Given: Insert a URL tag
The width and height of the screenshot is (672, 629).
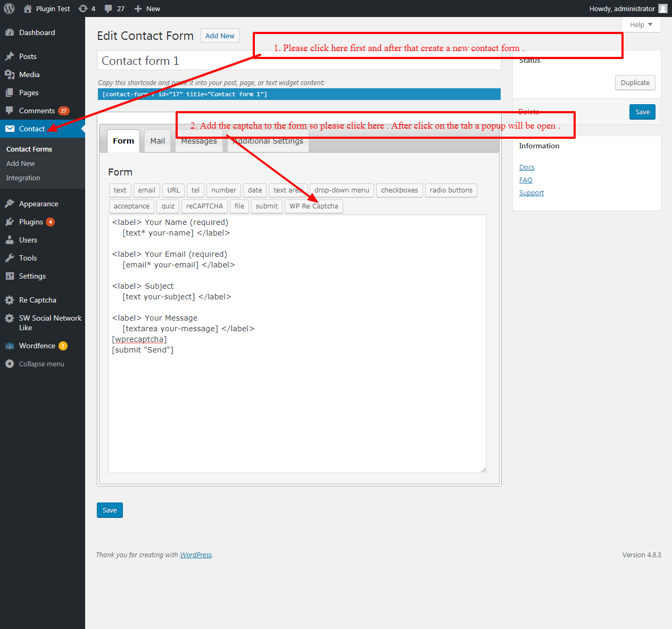Looking at the screenshot, I should coord(173,190).
